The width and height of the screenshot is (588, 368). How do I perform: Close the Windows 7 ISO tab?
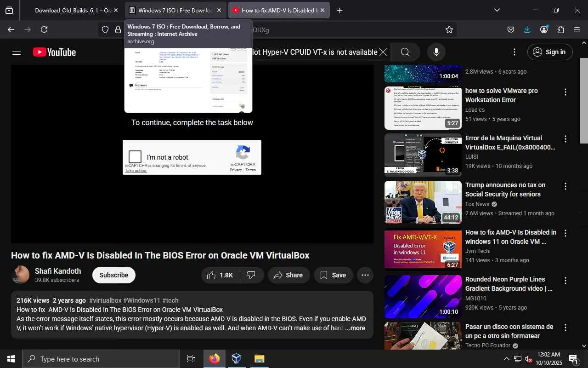[219, 10]
